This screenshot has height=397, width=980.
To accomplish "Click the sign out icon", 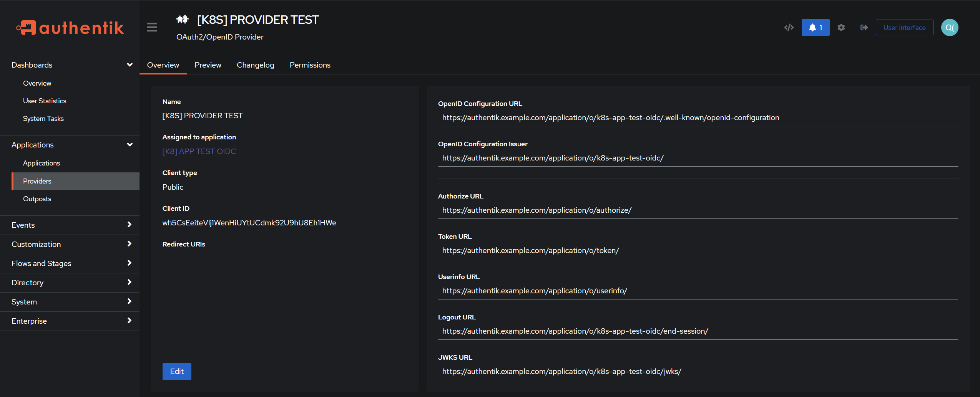I will pos(864,28).
